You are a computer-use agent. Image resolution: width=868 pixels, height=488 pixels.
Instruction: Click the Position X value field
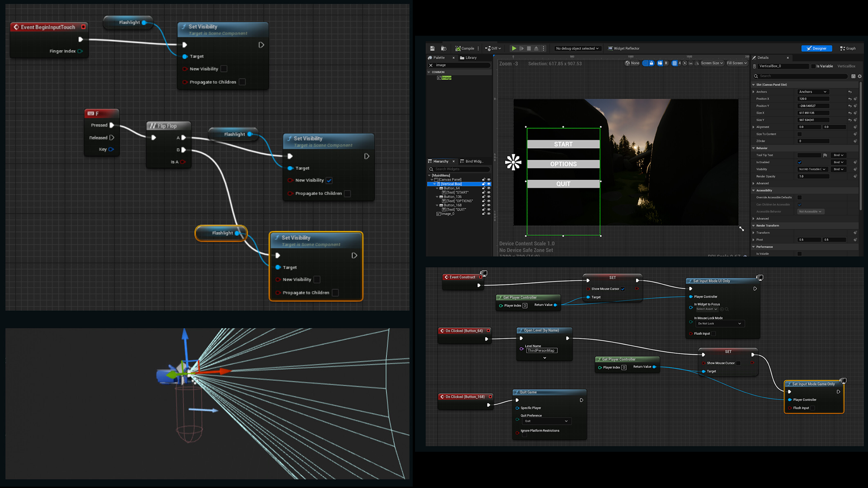[x=813, y=99]
